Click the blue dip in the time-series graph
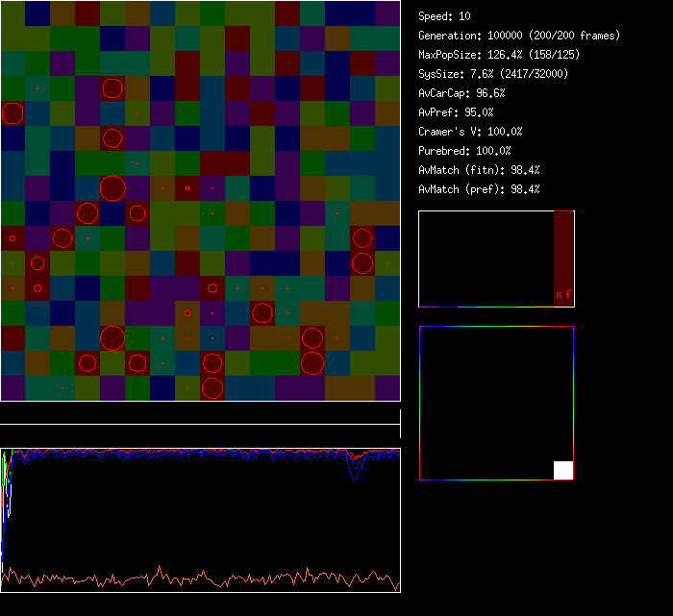 [356, 469]
